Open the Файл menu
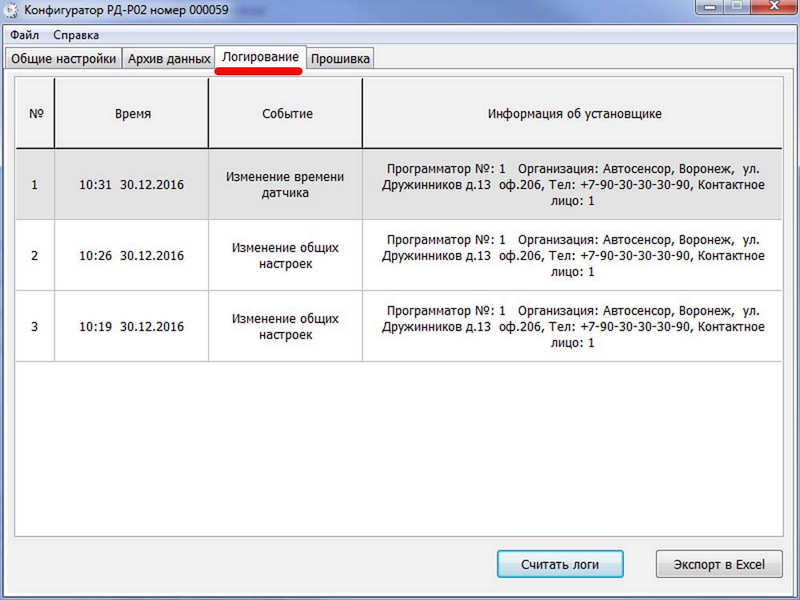 [x=24, y=35]
